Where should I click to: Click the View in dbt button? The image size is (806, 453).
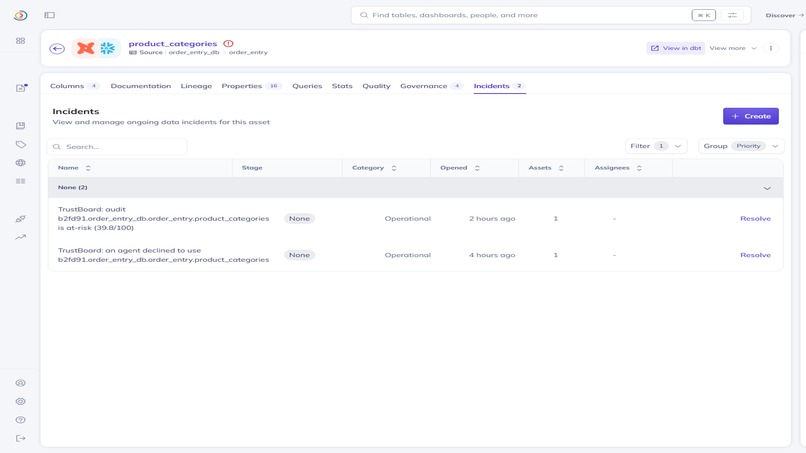[675, 48]
